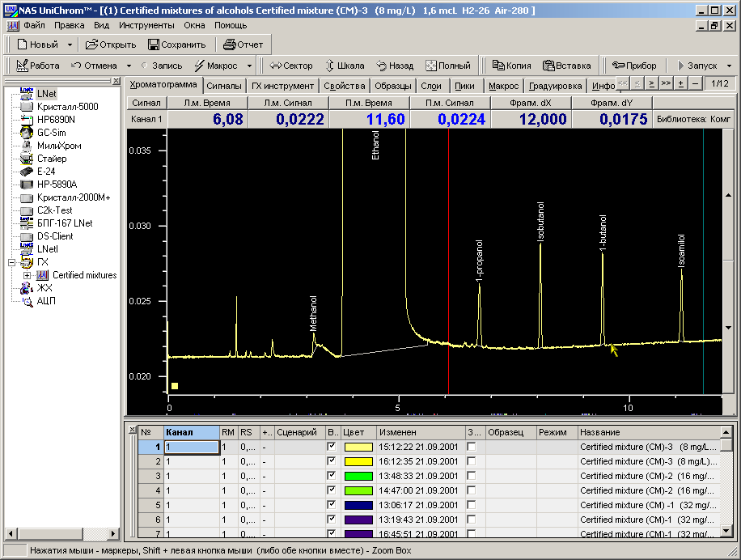The height and width of the screenshot is (560, 741).
Task: Go to next chromatogram with > button
Action: [652, 83]
